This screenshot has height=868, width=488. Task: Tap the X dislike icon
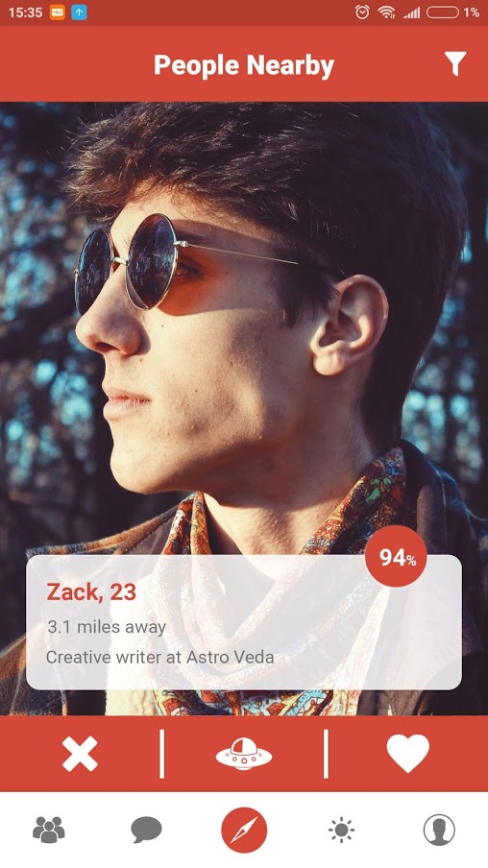tap(80, 754)
